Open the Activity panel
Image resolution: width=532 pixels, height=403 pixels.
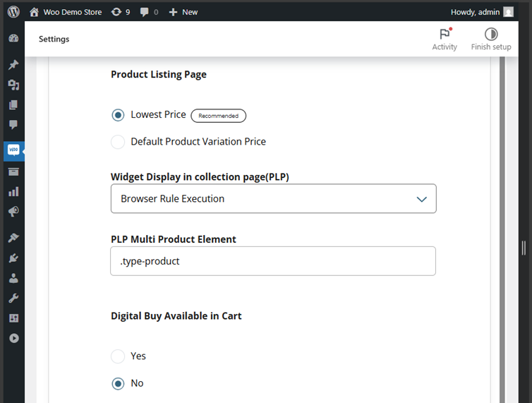coord(445,39)
